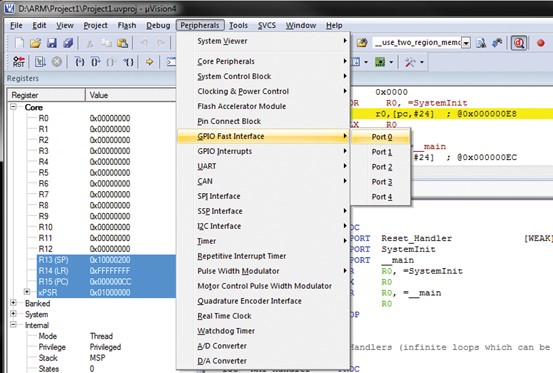Open dropdown arrow left of green chip icon
553x373 pixels.
click(366, 62)
